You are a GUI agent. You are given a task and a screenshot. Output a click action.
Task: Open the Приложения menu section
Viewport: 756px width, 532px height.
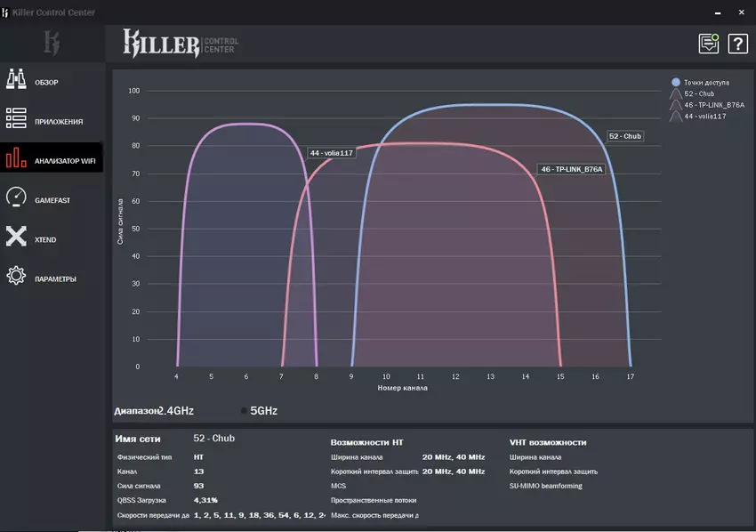coord(59,122)
